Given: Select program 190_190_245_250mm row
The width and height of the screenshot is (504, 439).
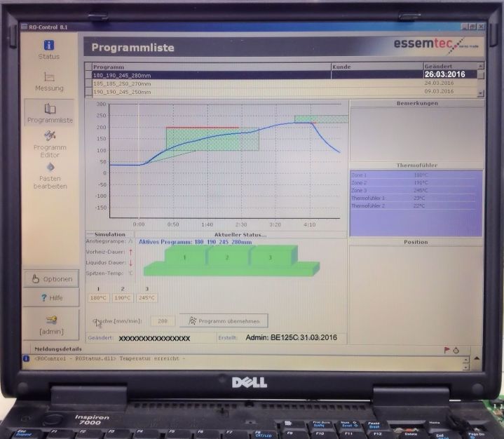Looking at the screenshot, I should 210,91.
